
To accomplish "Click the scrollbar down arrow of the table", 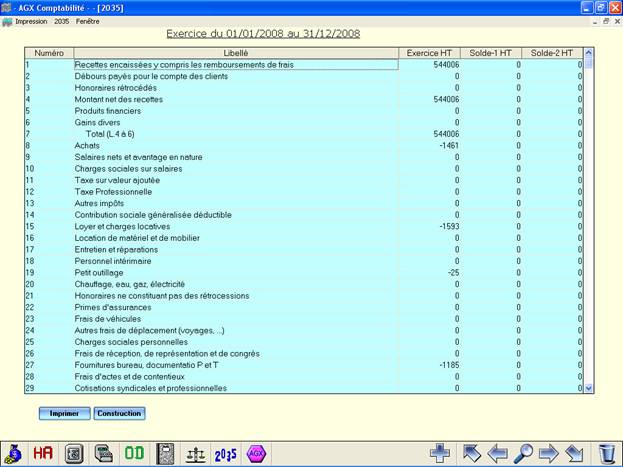I will 588,387.
